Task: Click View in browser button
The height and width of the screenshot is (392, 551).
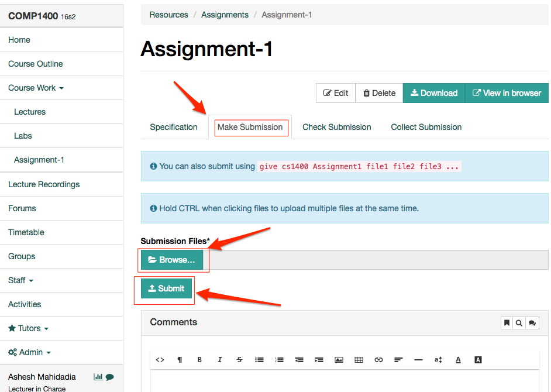Action: point(507,93)
